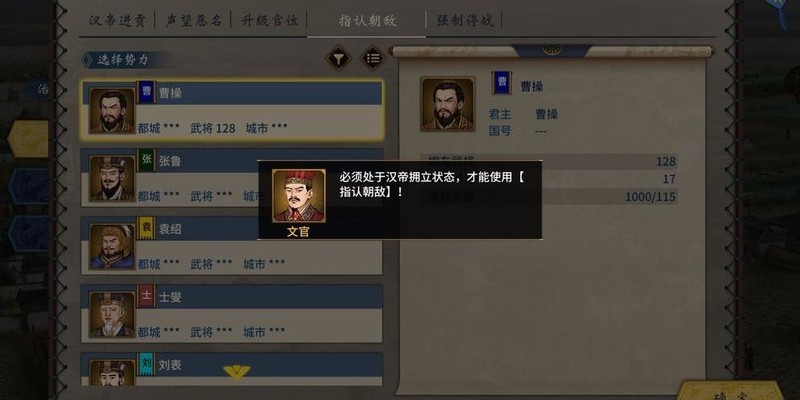Click 曹操 portrait in detail panel
This screenshot has width=800, height=400.
[447, 104]
